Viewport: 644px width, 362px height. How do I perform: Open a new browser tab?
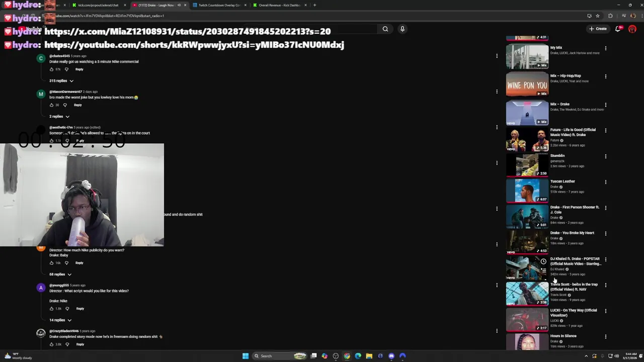pyautogui.click(x=314, y=5)
